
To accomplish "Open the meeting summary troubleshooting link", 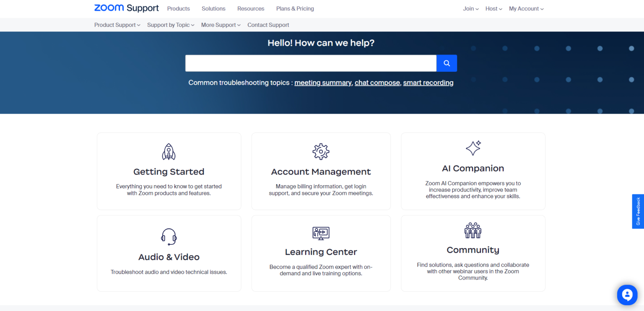I will tap(323, 83).
